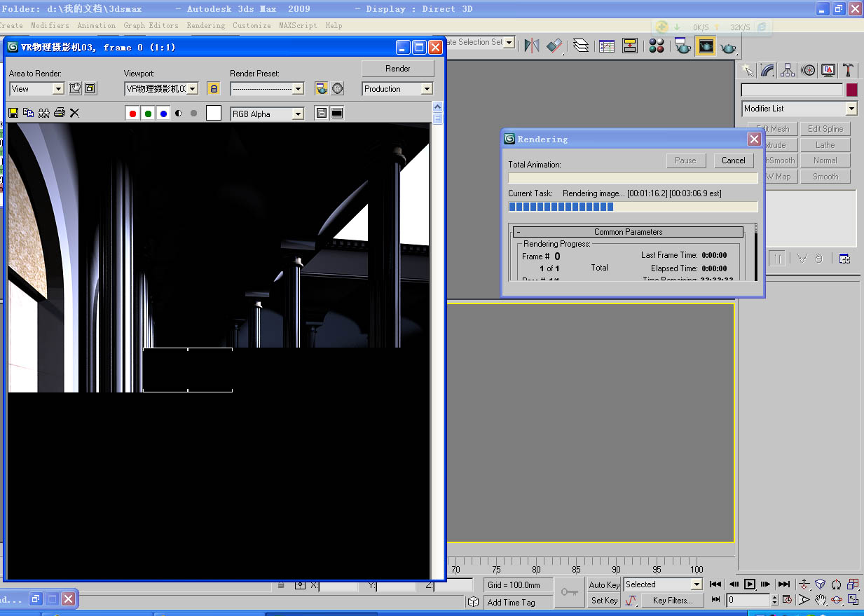The height and width of the screenshot is (616, 864).
Task: Open the Rendering menu
Action: 205,25
